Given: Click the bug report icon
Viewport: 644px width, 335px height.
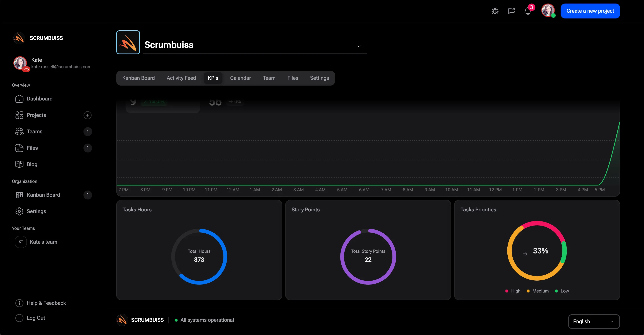Looking at the screenshot, I should (495, 11).
